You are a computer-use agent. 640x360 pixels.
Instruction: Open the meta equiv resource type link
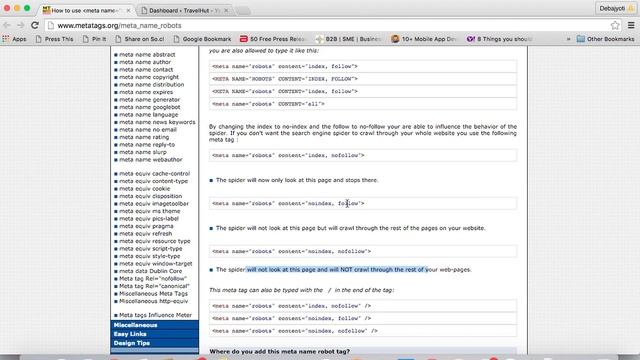pyautogui.click(x=155, y=241)
